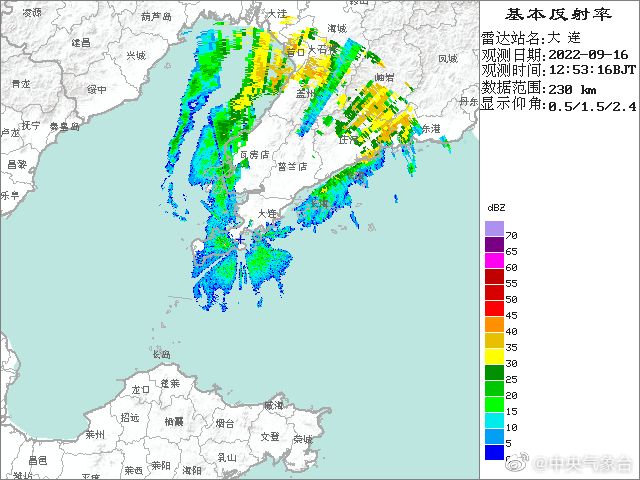Select the 40 dBZ orange legend swatch
This screenshot has width=640, height=480.
(x=494, y=324)
